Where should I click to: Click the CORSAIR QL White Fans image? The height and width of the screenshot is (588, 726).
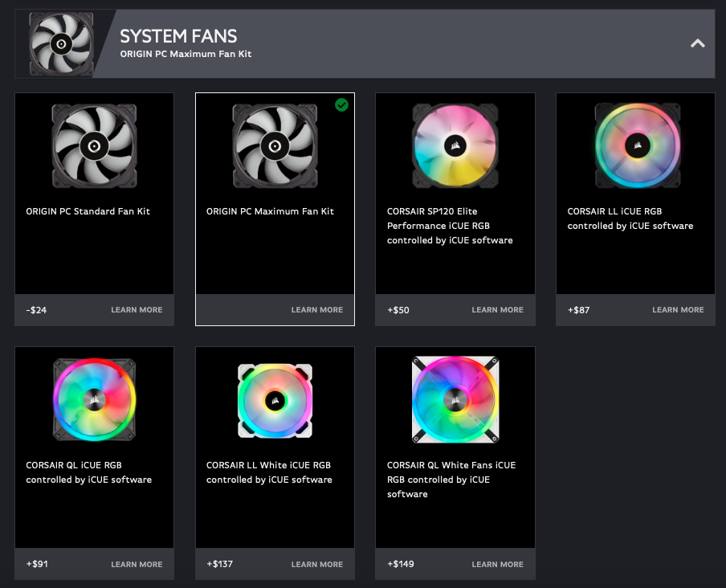(x=455, y=399)
